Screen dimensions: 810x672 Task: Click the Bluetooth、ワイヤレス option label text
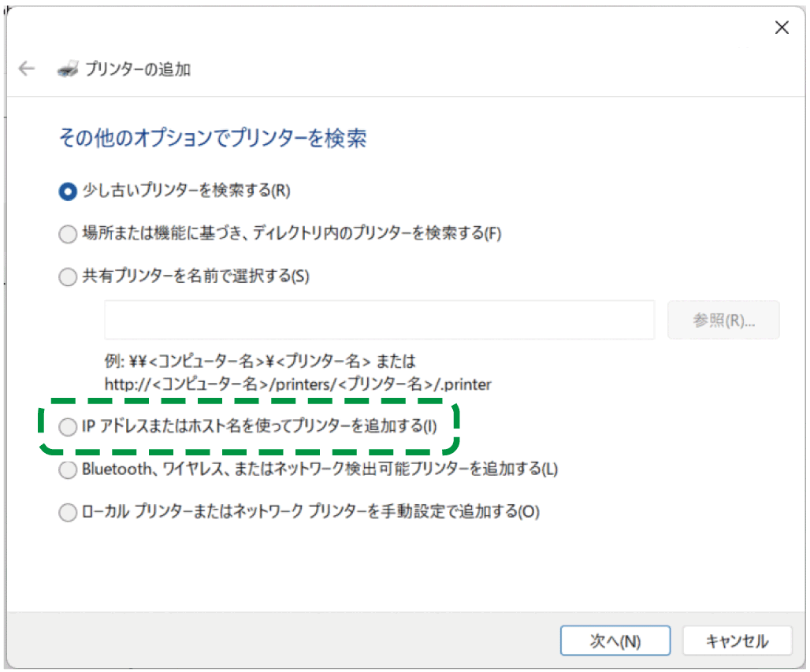(x=319, y=470)
